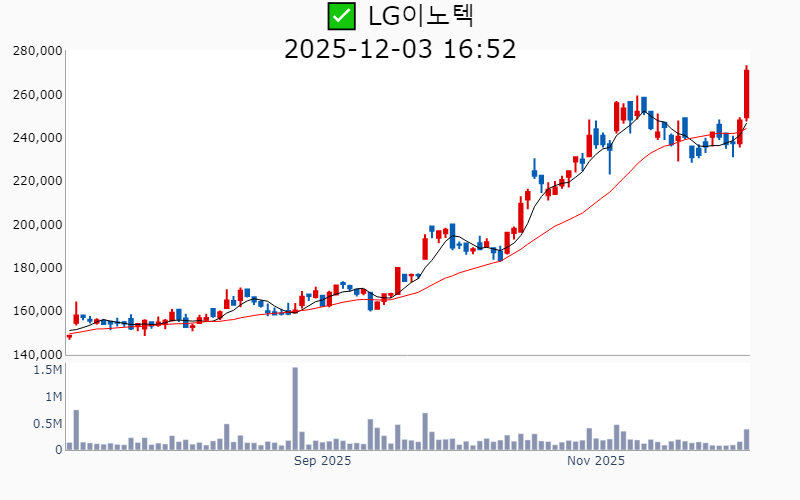Click the 2025-12-03 16:52 timestamp
Image resolution: width=800 pixels, height=500 pixels.
point(400,49)
